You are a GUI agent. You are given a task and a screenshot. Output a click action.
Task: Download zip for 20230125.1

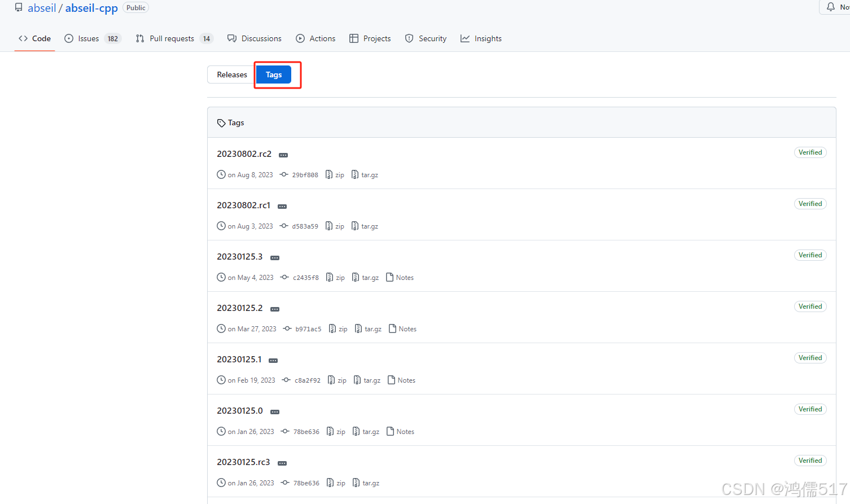337,380
